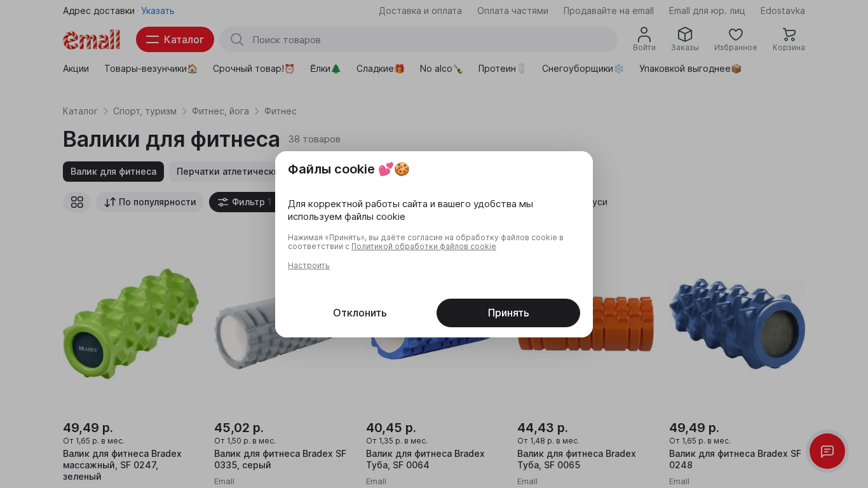
Task: Open the Акции menu item
Action: point(76,69)
